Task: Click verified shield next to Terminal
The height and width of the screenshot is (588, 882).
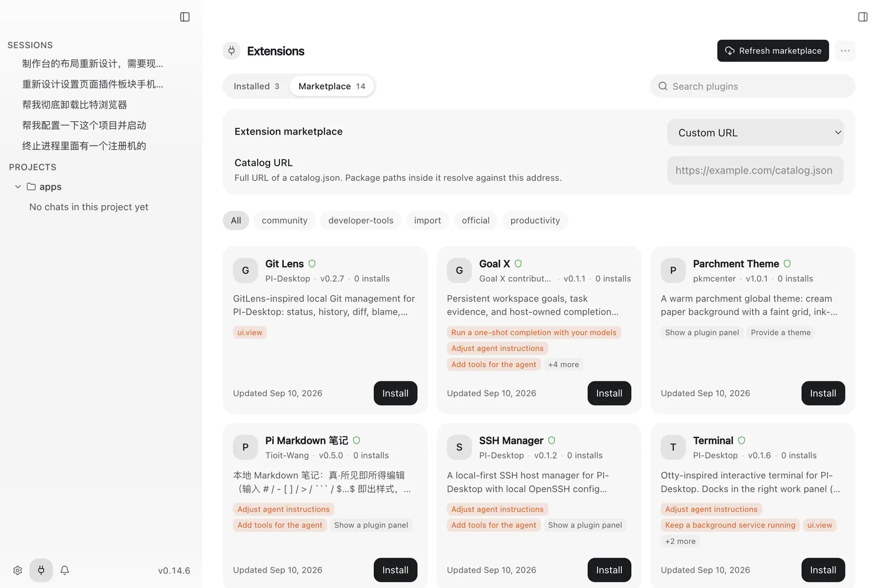Action: point(741,440)
